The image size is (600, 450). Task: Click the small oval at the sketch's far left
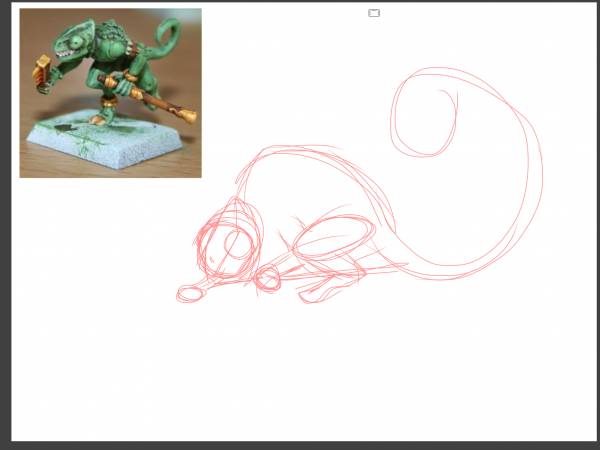click(189, 293)
